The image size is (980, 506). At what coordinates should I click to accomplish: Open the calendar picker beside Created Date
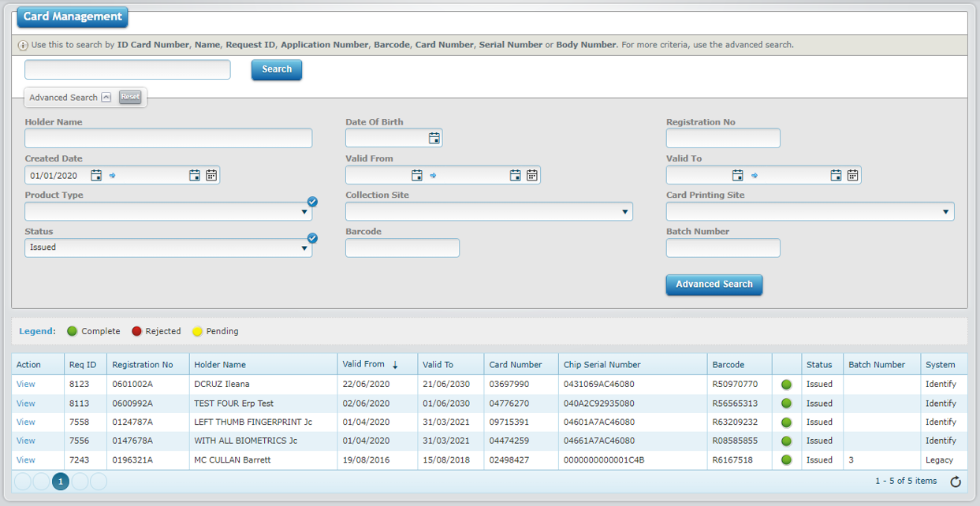click(96, 175)
